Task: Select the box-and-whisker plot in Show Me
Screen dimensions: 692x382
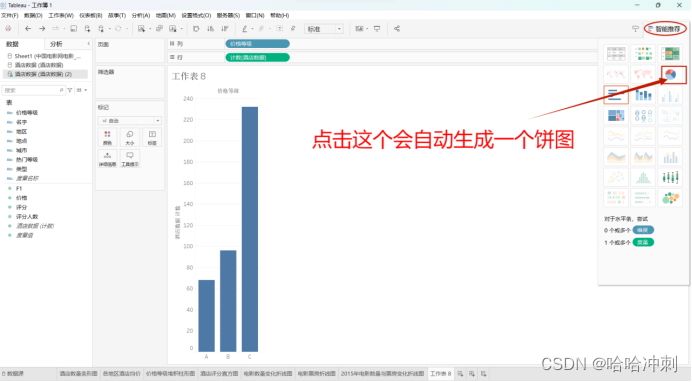Action: coord(671,177)
